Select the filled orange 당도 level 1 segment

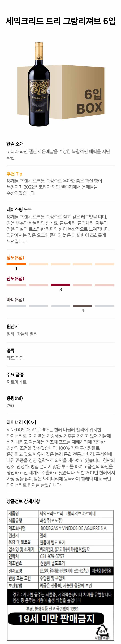(16, 264)
